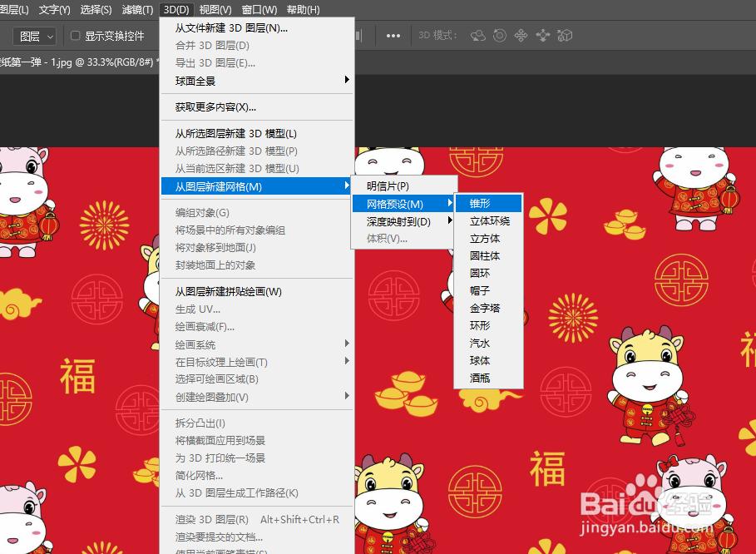The width and height of the screenshot is (756, 554).
Task: Select 金字塔 mesh preset
Action: pos(488,308)
